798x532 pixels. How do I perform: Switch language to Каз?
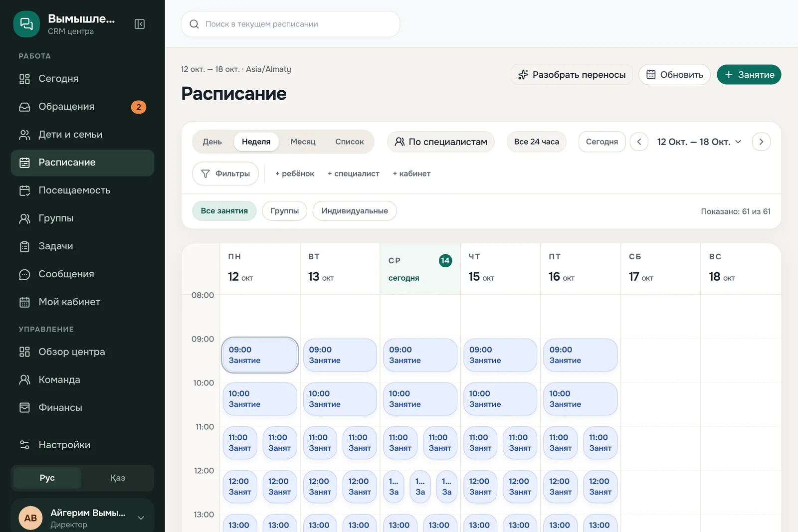tap(118, 478)
